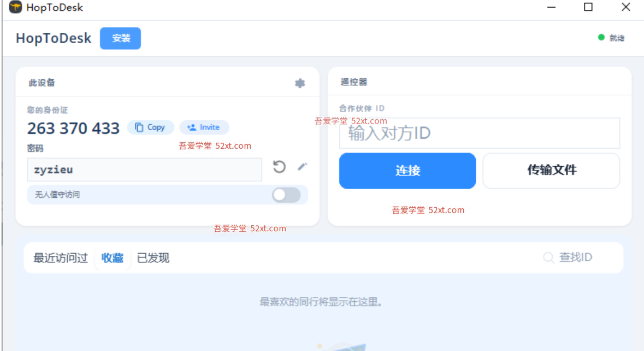Refresh the password with the reload icon
This screenshot has height=351, width=644.
click(279, 166)
